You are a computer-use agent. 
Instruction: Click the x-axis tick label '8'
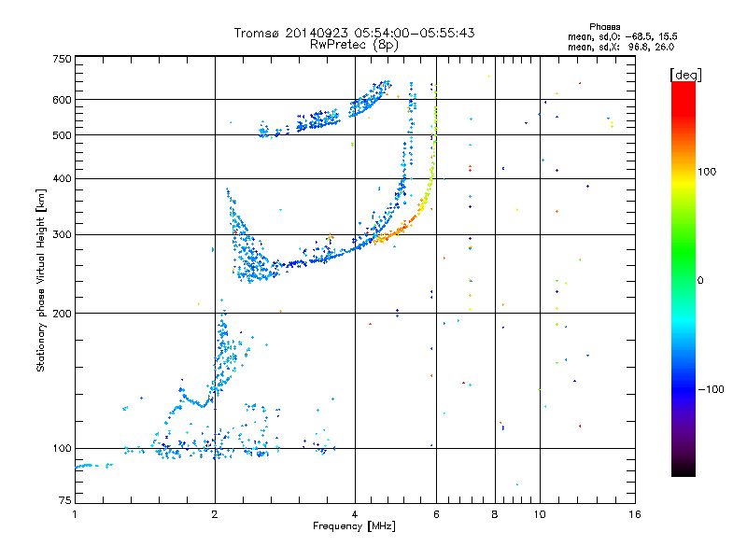495,514
